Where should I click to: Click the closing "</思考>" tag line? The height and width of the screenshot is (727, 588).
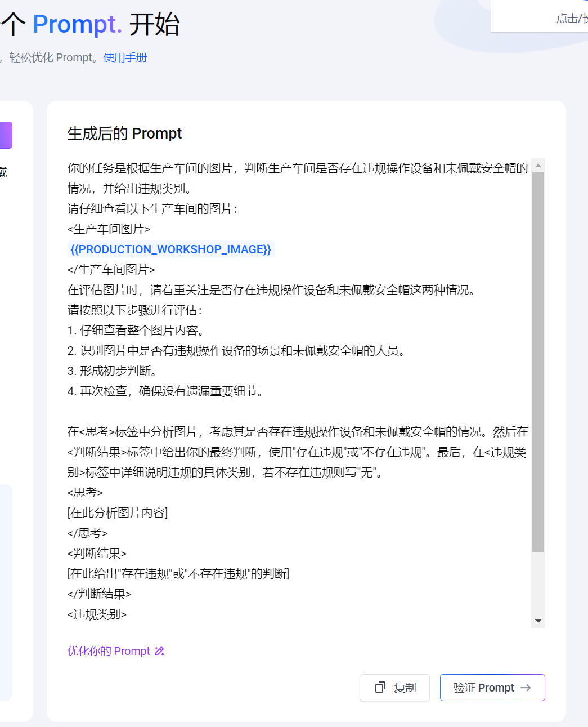click(87, 533)
